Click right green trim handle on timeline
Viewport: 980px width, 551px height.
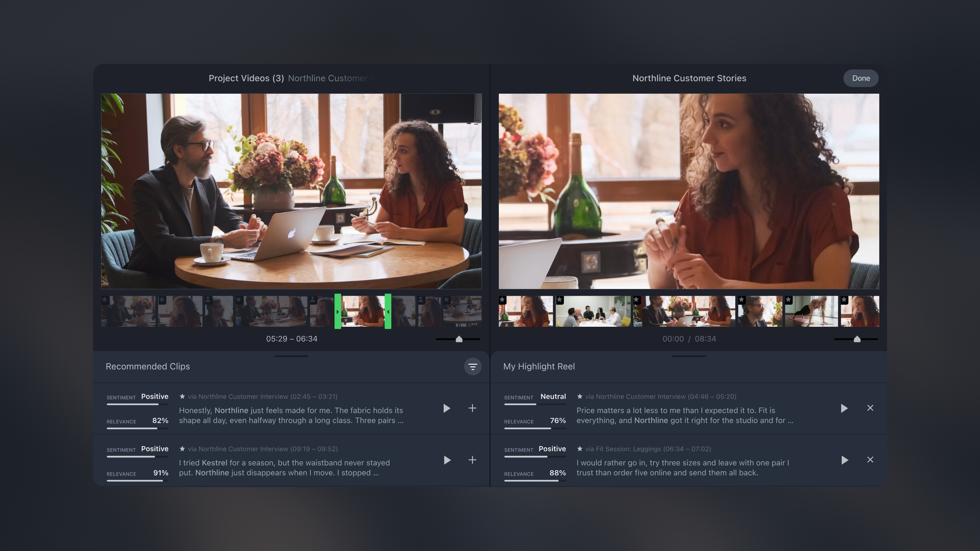(x=388, y=311)
